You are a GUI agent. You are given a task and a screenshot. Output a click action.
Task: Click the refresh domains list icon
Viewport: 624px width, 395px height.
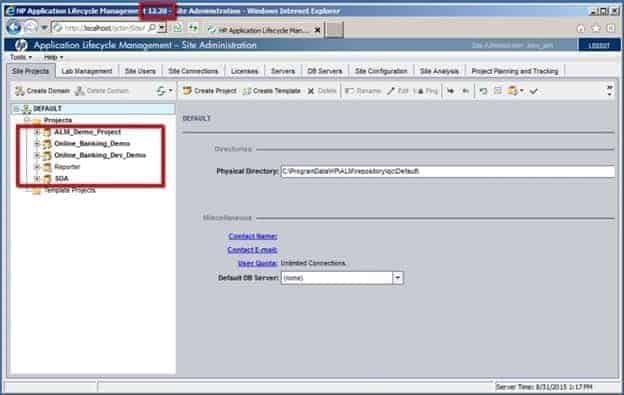pos(161,91)
